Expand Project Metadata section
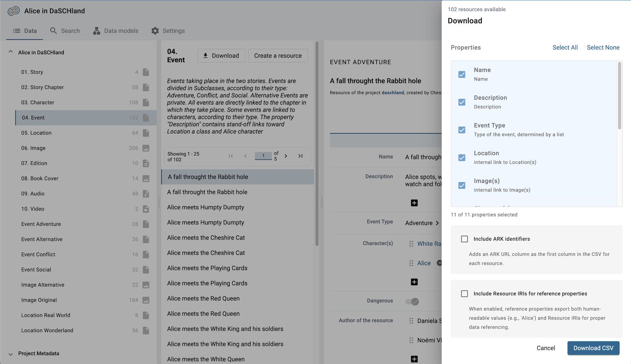This screenshot has height=364, width=631. [x=11, y=354]
